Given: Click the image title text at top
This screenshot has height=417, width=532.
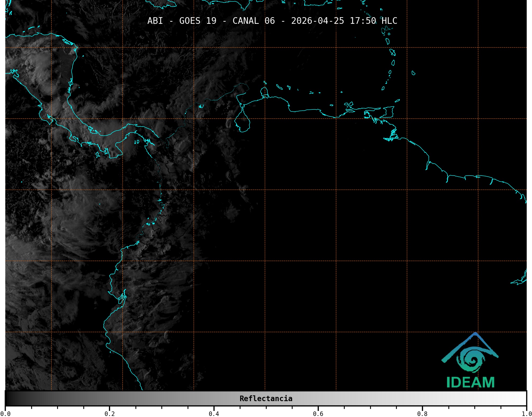Looking at the screenshot, I should (272, 21).
